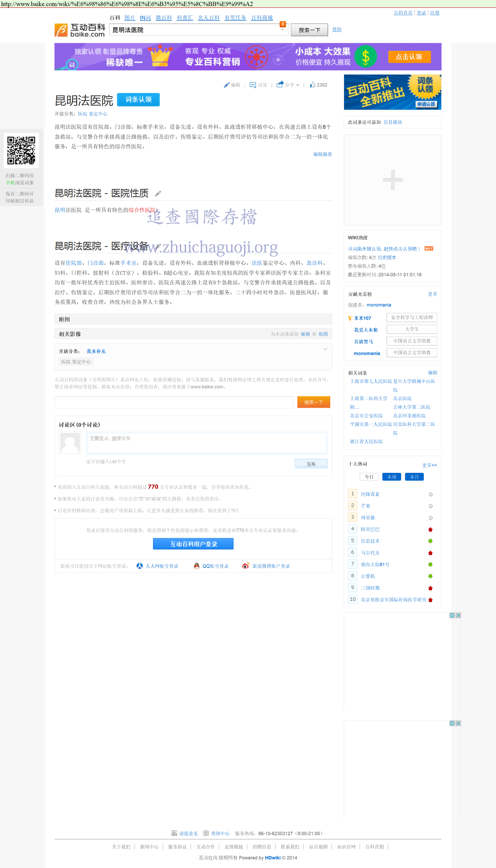This screenshot has width=496, height=868.
Task: Close the upper right sidebar advertisement
Action: point(458,615)
